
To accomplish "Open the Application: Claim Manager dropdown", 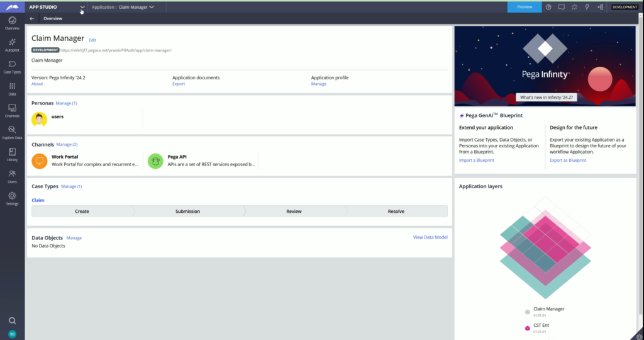I will 123,7.
